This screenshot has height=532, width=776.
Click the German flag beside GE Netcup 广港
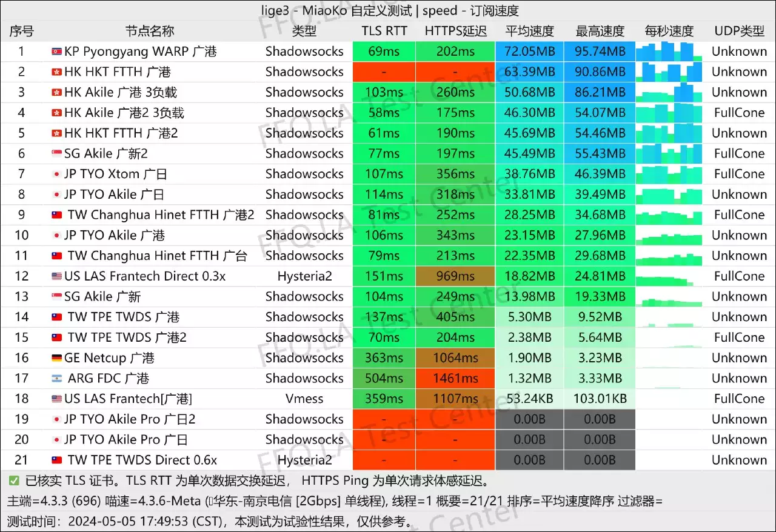57,358
